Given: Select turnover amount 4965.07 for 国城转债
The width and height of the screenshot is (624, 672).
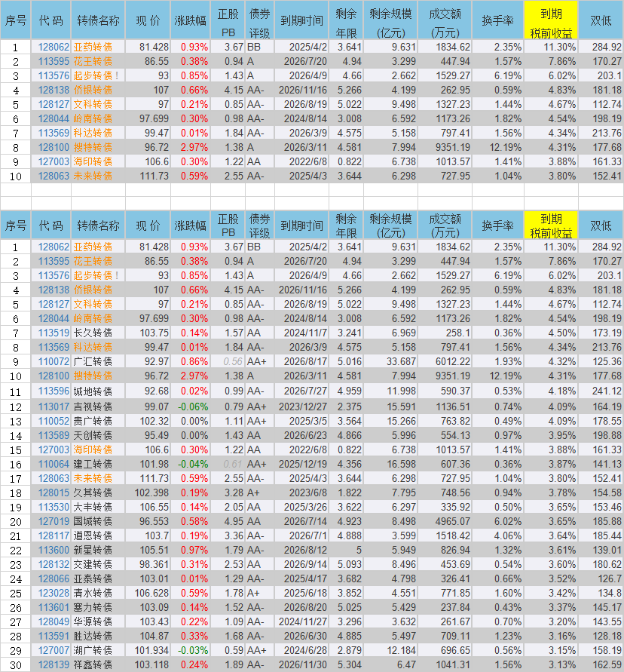Looking at the screenshot, I should (453, 522).
